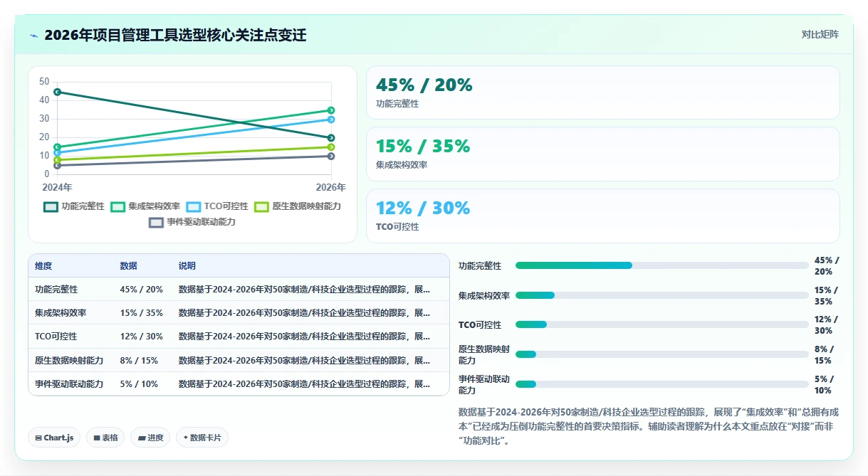This screenshot has height=476, width=868.
Task: Click the 原生数据映射能力 table cell
Action: point(69,360)
